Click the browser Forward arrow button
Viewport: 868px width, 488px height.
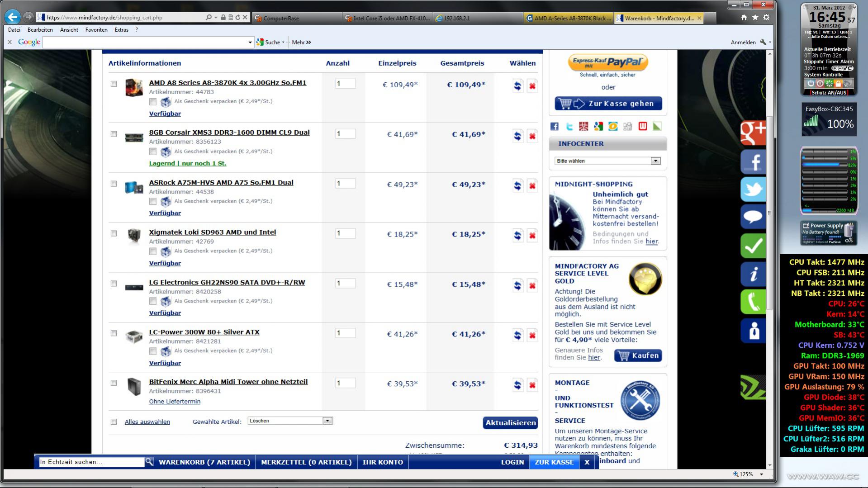tap(28, 17)
